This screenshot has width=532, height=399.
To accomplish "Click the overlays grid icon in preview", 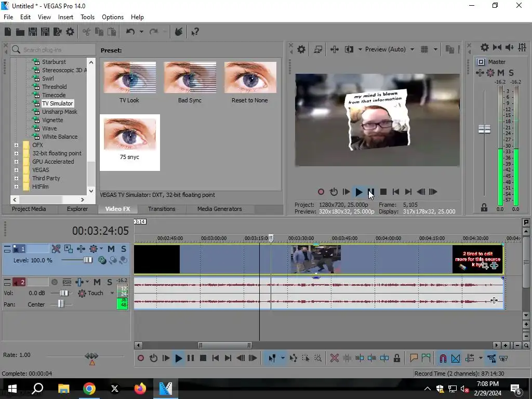I will coord(424,49).
